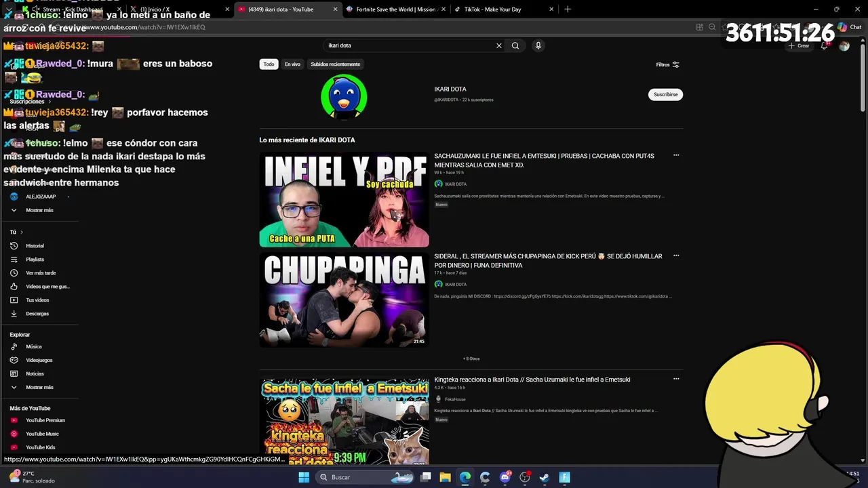
Task: Open the IKARI DOTA channel name
Action: pos(450,89)
